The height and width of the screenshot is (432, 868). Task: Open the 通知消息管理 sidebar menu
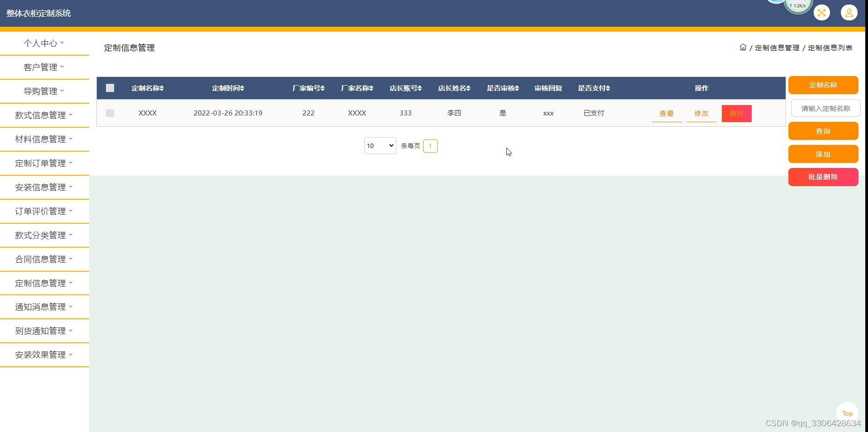click(44, 307)
